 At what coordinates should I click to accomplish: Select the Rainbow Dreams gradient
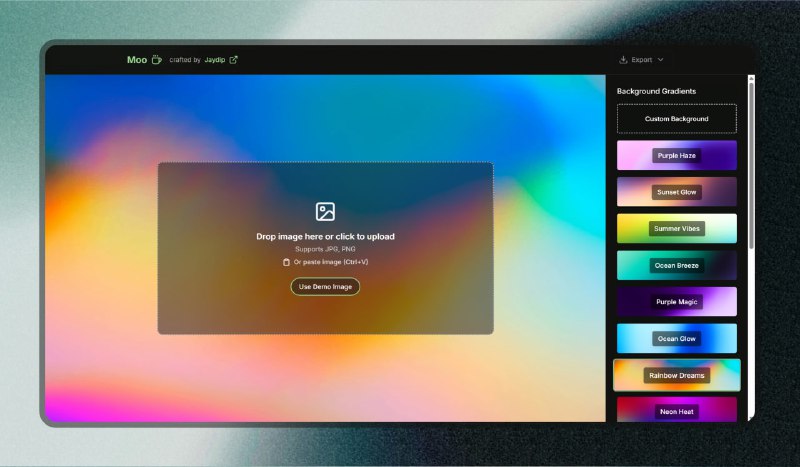click(676, 375)
